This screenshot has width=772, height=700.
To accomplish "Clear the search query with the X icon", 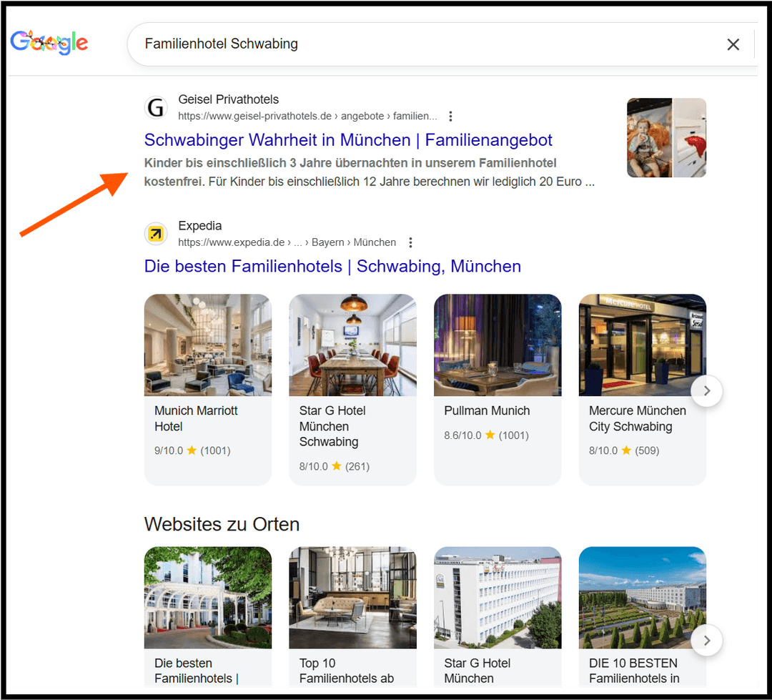I will (x=733, y=44).
